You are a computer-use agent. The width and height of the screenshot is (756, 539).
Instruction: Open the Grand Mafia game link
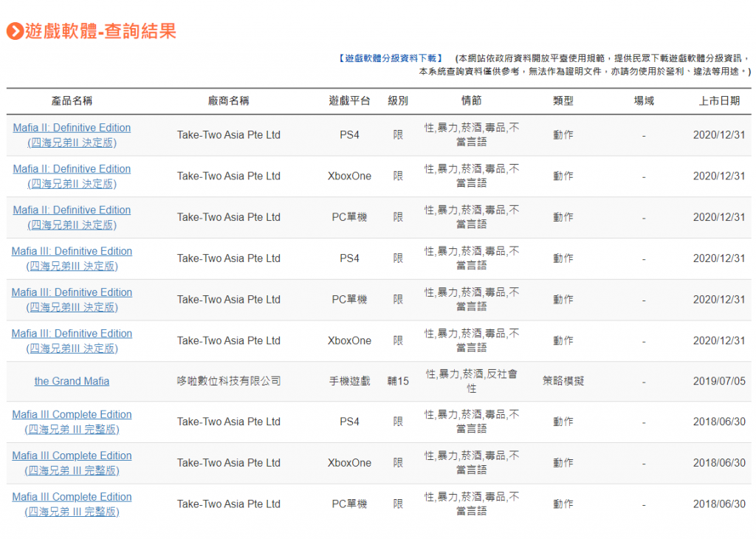(72, 381)
